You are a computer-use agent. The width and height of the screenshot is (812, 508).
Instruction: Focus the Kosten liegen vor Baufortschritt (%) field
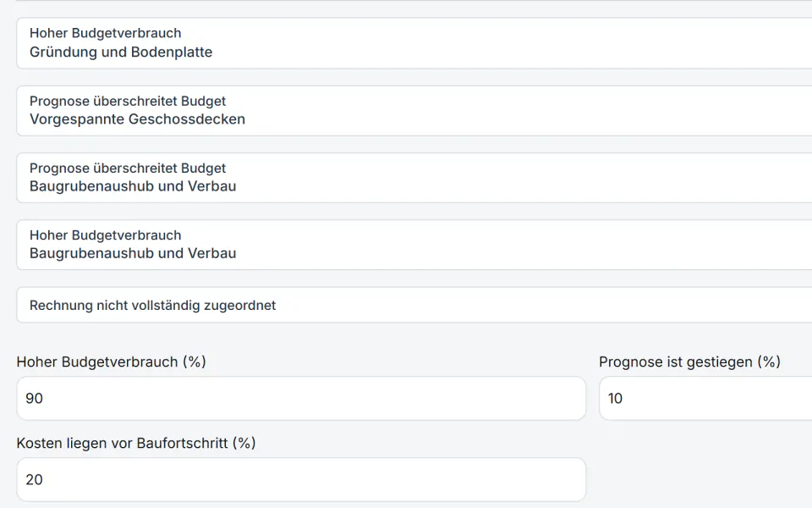301,479
